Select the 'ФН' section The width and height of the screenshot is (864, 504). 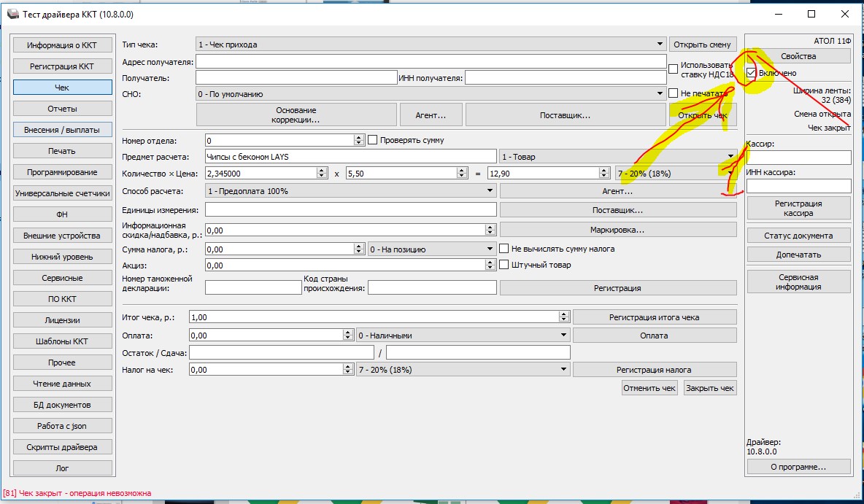click(x=62, y=214)
